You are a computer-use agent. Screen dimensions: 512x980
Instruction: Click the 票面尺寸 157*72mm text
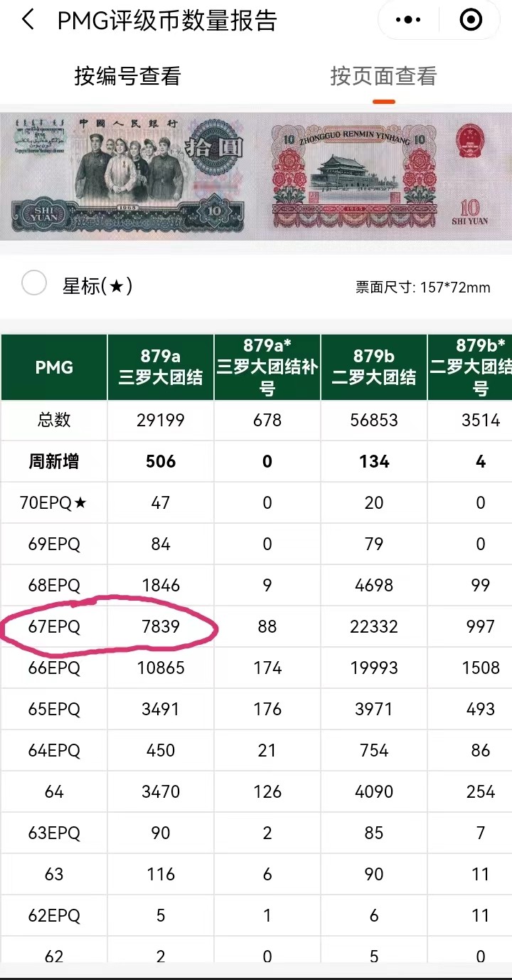pyautogui.click(x=423, y=288)
